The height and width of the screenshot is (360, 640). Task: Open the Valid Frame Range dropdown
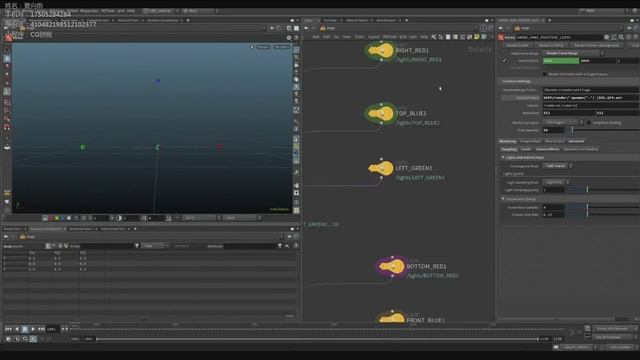tap(573, 53)
